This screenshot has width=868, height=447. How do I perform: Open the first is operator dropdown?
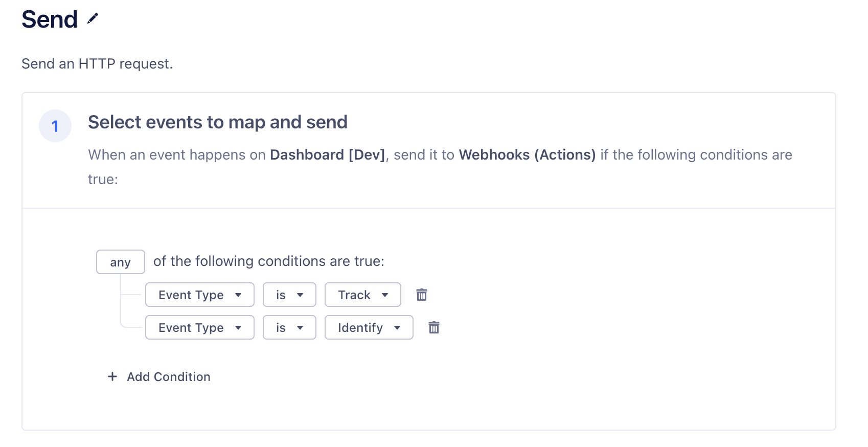point(289,295)
